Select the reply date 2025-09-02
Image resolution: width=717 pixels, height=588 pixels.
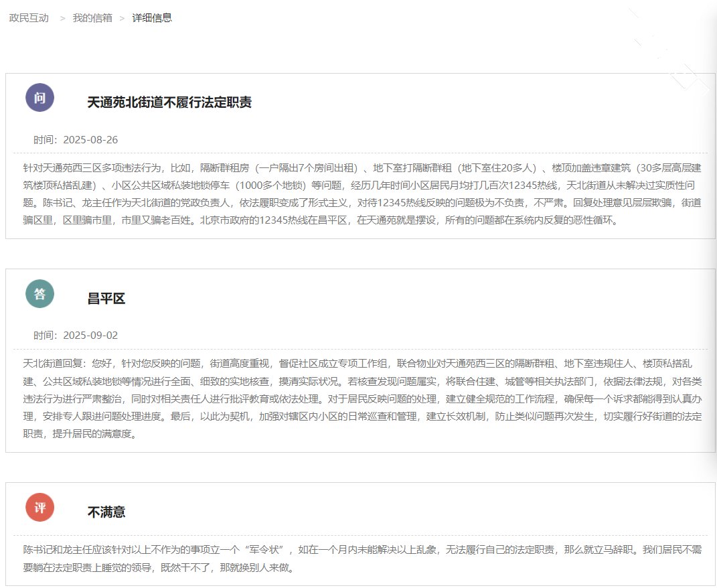(x=90, y=335)
